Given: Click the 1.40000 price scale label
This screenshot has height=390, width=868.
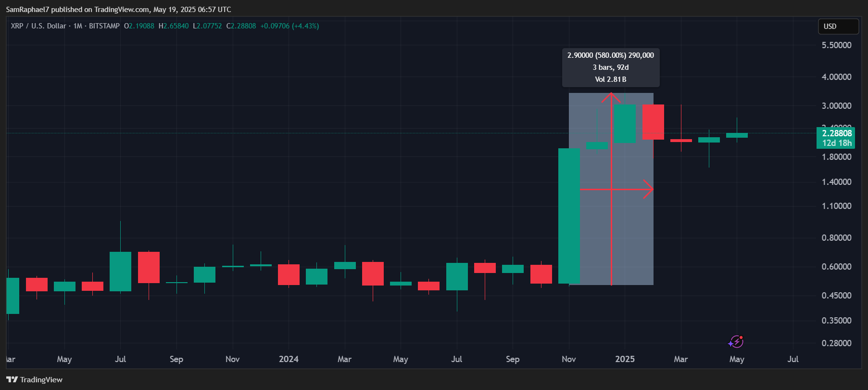Looking at the screenshot, I should 836,182.
